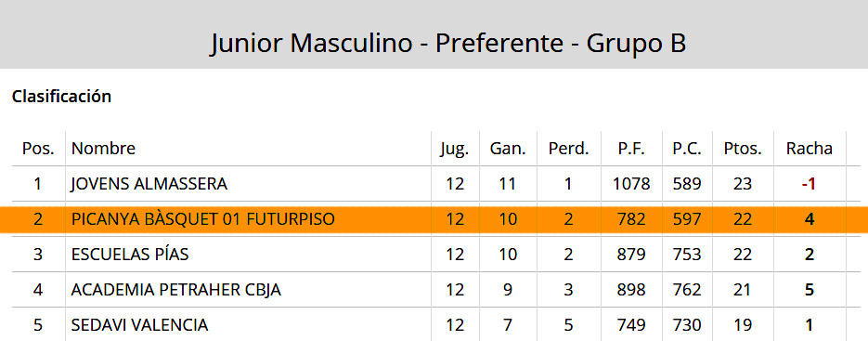Open the ESCUELAS PÍAS team entry
Image resolution: width=868 pixels, height=341 pixels.
coord(130,255)
